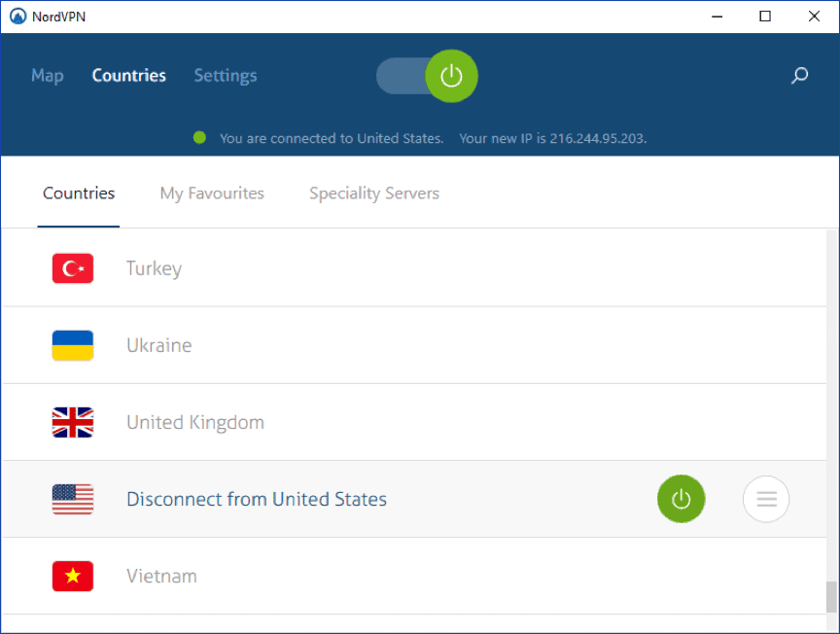Click the connected to United States status text

[x=332, y=138]
